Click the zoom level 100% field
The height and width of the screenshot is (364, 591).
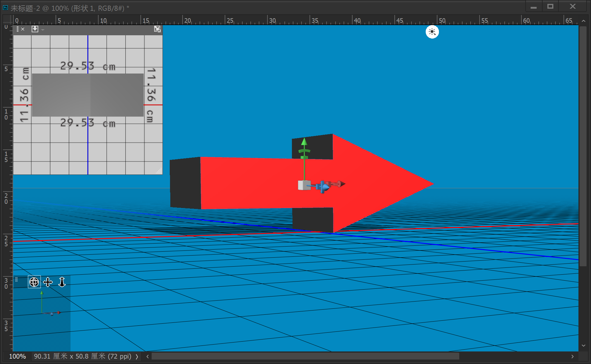(x=17, y=356)
